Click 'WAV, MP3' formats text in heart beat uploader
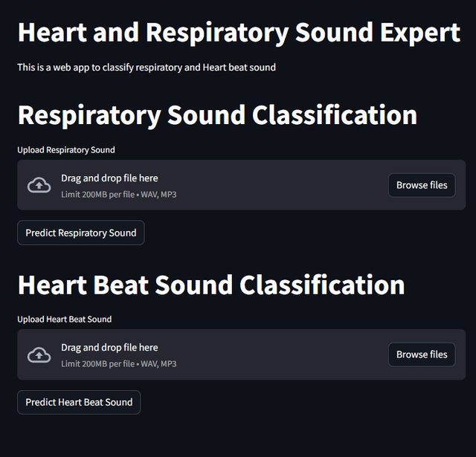 158,363
